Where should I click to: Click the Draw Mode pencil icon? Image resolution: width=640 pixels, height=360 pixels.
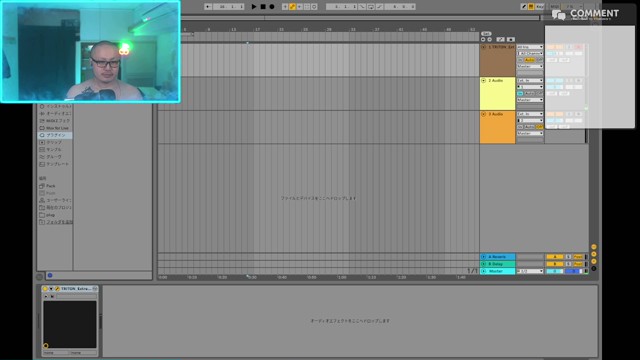tap(524, 7)
